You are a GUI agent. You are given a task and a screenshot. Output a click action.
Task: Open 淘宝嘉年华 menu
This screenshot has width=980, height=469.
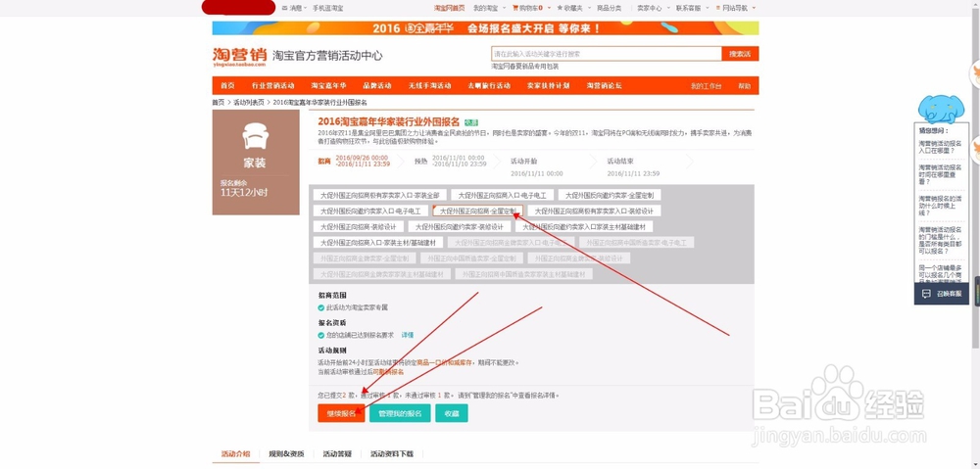tap(328, 85)
